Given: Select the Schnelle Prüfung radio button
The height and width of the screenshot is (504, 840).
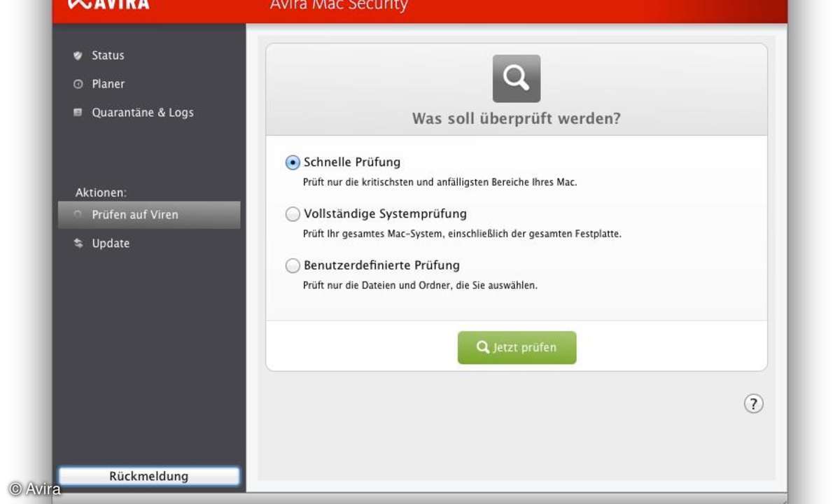Looking at the screenshot, I should 293,162.
